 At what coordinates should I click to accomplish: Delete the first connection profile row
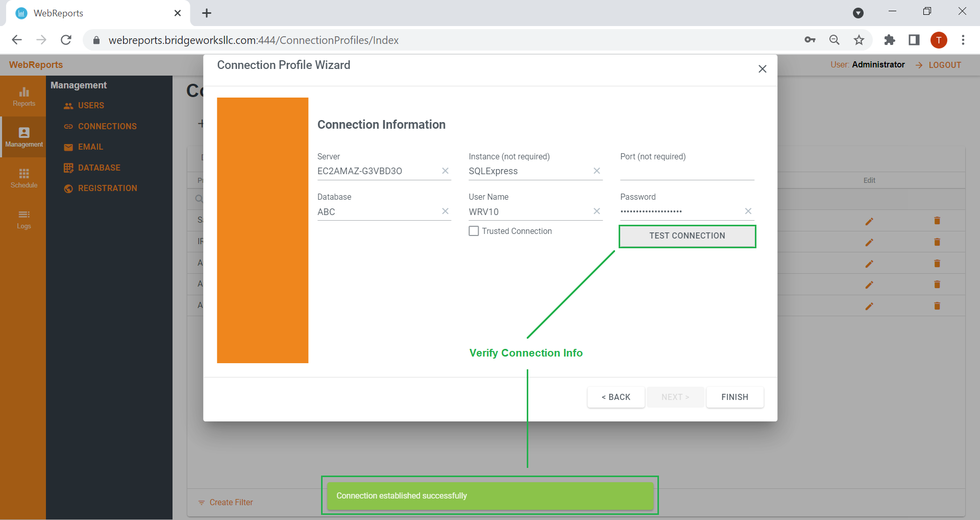(x=937, y=221)
